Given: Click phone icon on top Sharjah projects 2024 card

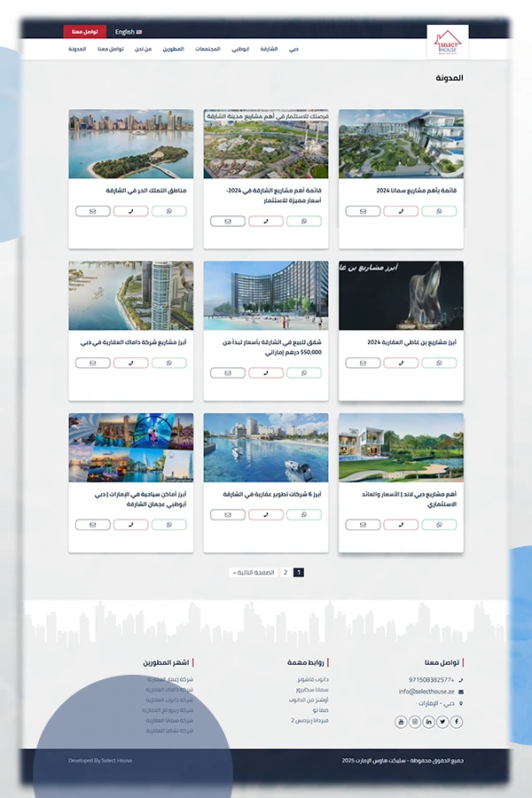Looking at the screenshot, I should 266,222.
